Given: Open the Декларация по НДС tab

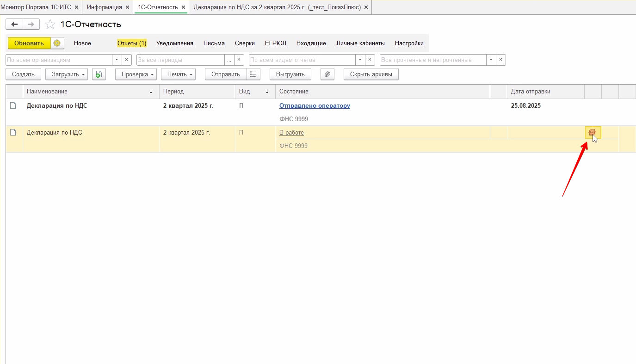Looking at the screenshot, I should coord(277,7).
